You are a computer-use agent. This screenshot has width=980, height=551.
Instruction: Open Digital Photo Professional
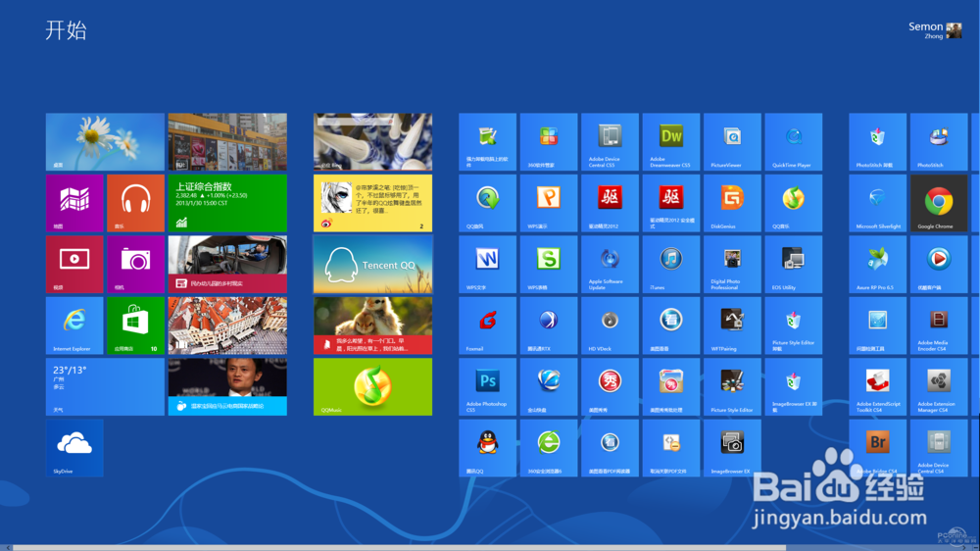tap(732, 265)
